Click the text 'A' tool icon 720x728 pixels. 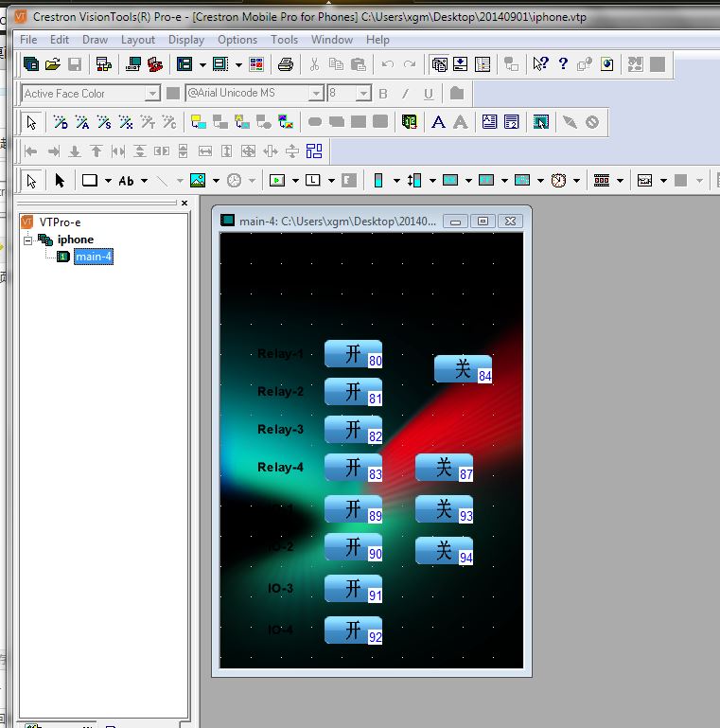coord(438,122)
